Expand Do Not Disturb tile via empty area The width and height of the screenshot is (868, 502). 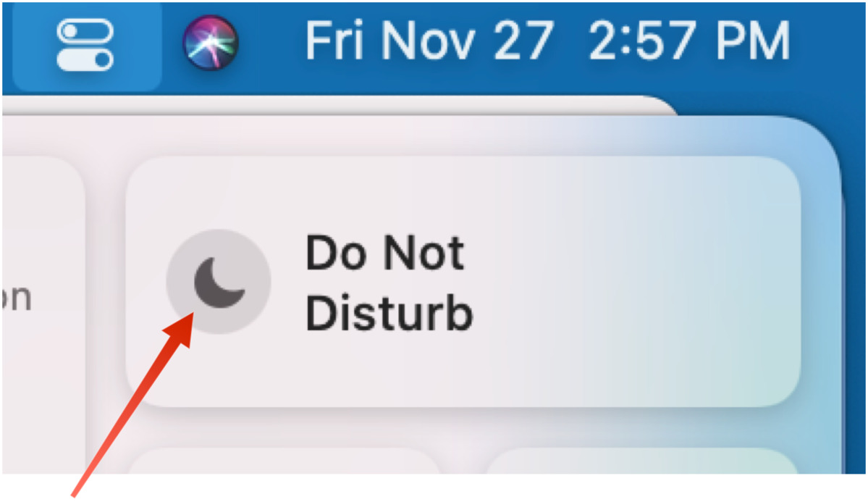pyautogui.click(x=636, y=282)
